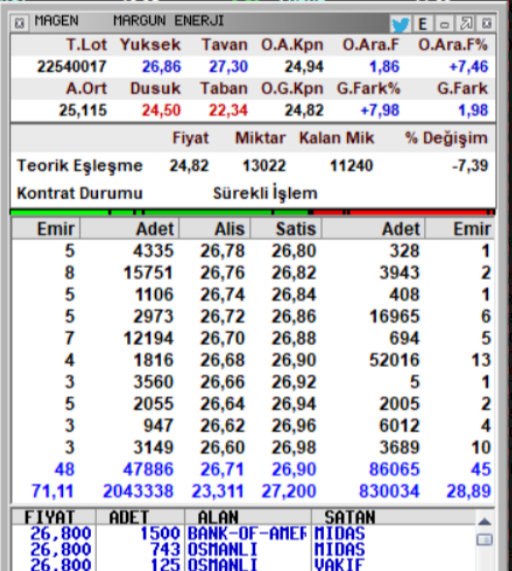The image size is (512, 571).
Task: Select O.Ara.F% value +7,46
Action: [x=469, y=67]
